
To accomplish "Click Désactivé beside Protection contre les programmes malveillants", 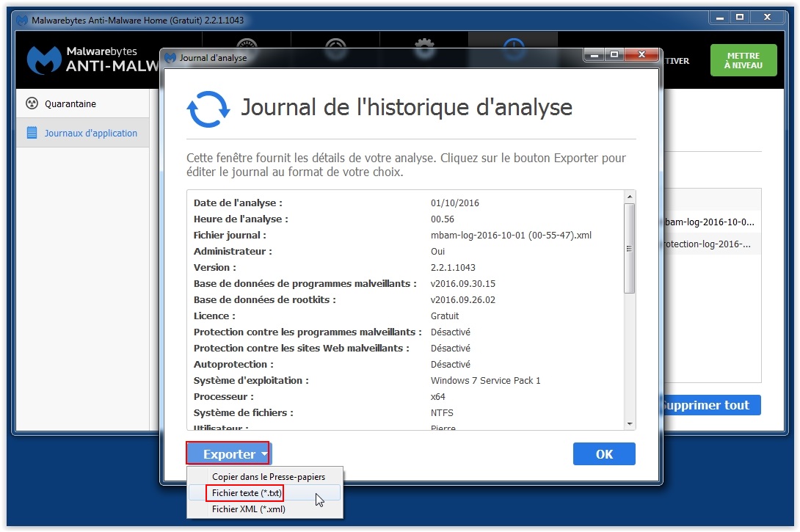I will [451, 332].
